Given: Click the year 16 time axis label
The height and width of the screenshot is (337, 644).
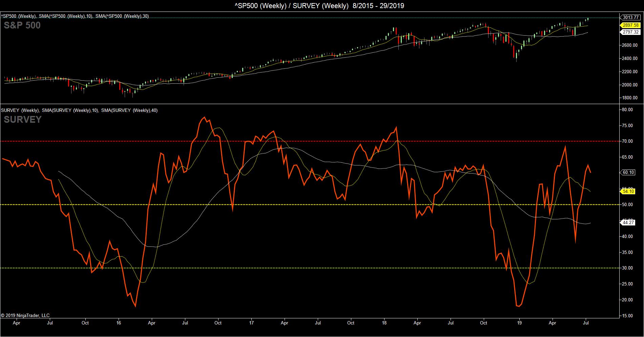Looking at the screenshot, I should pos(118,323).
